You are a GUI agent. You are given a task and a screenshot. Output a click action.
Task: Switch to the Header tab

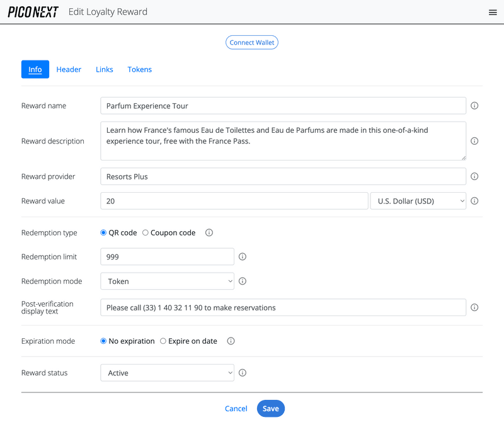[69, 69]
